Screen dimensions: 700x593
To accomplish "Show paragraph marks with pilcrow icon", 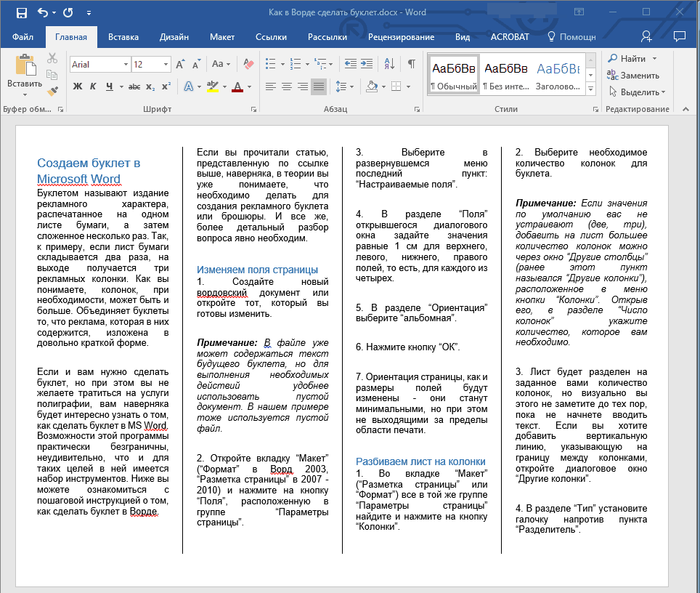I will tap(411, 64).
